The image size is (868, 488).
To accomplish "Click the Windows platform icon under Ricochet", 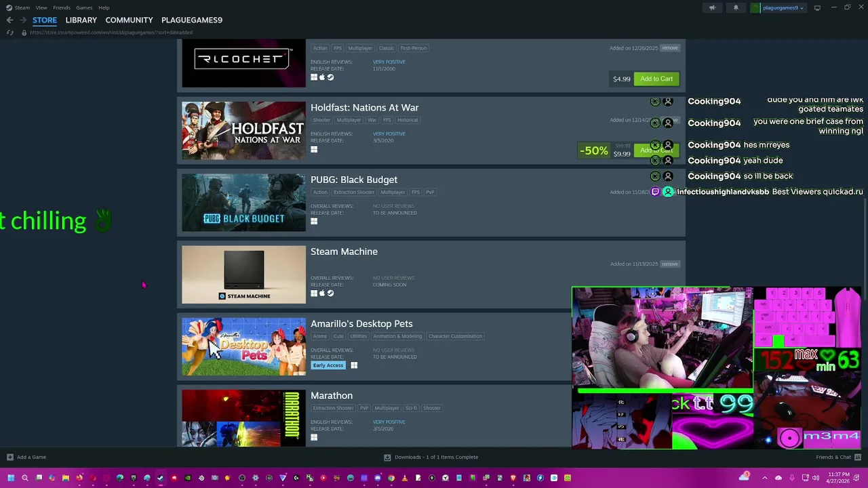I will 314,77.
